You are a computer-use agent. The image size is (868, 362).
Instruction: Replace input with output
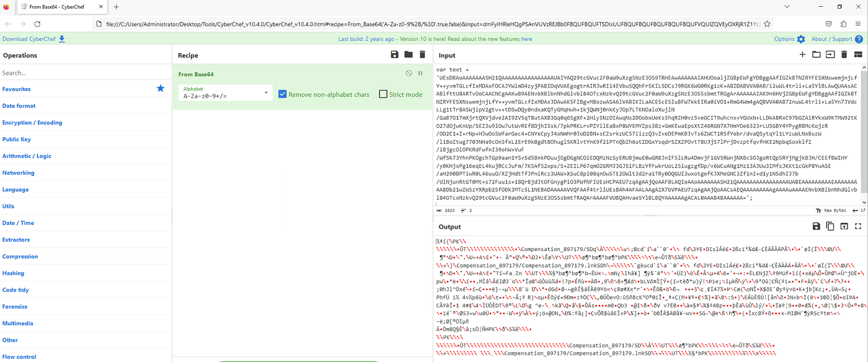coord(844,226)
